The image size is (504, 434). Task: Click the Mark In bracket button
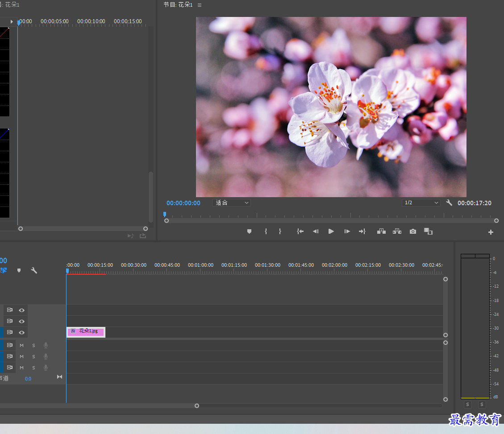(266, 231)
